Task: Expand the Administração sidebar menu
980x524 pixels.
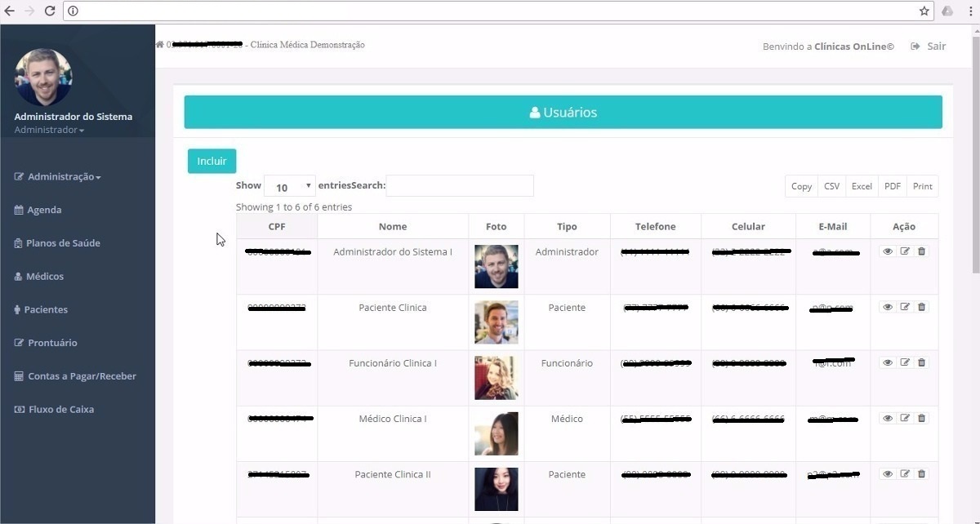Action: pos(57,176)
